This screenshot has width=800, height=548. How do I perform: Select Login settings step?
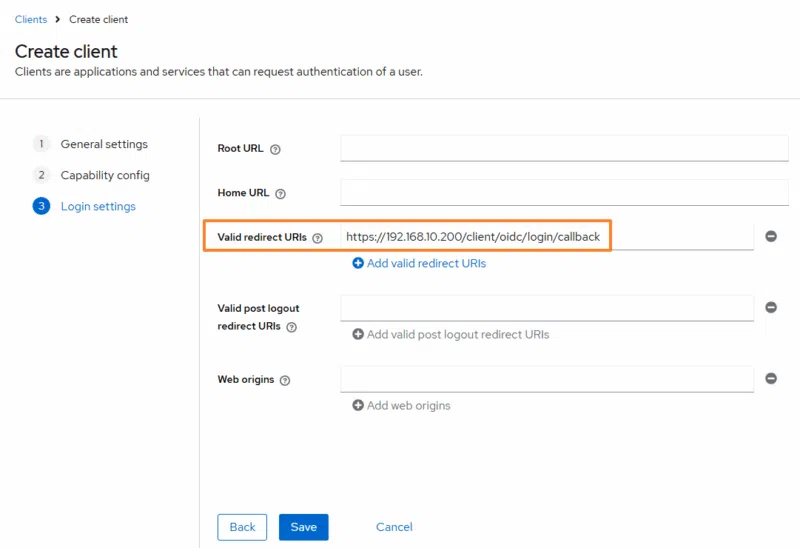98,206
